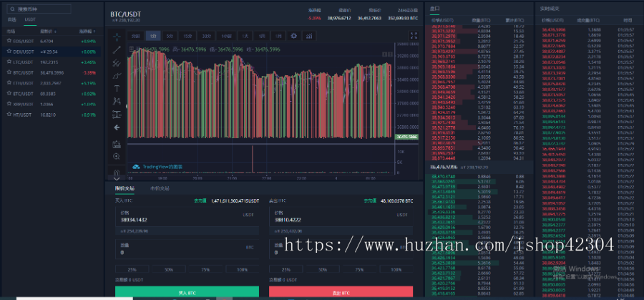
Task: Sort market list by change percentage
Action: click(87, 32)
